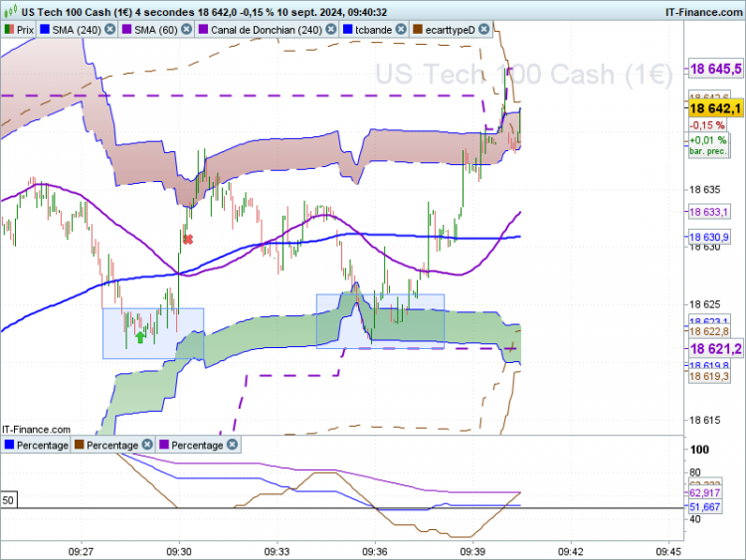This screenshot has width=746, height=560.
Task: Click the 18 625 price axis label
Action: point(704,304)
